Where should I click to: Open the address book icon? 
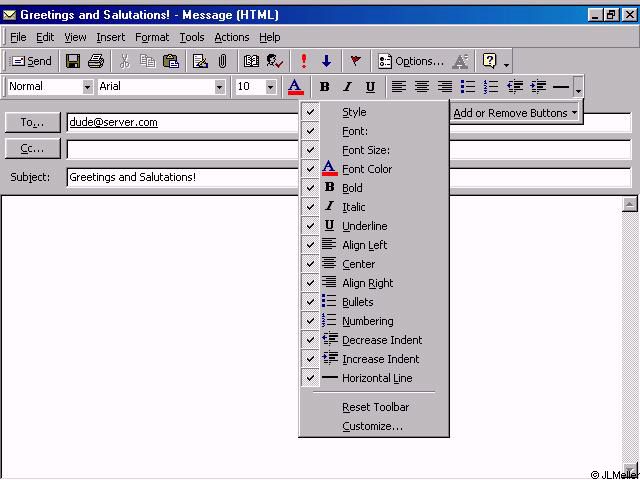click(x=251, y=61)
